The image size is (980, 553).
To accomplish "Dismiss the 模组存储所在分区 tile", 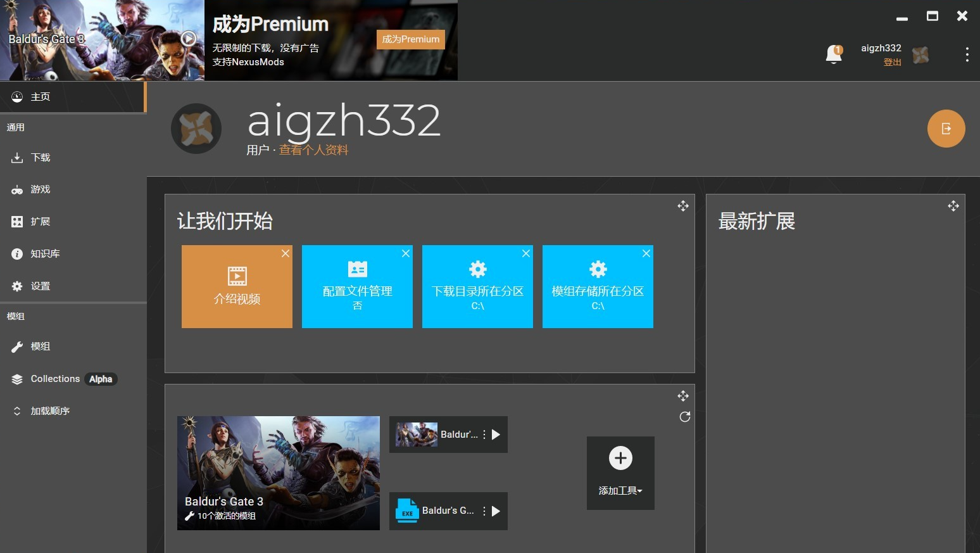I will point(646,253).
